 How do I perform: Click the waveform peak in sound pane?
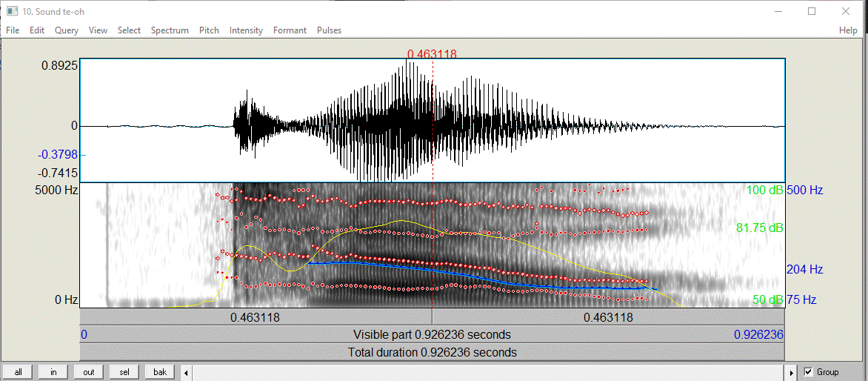[x=408, y=64]
